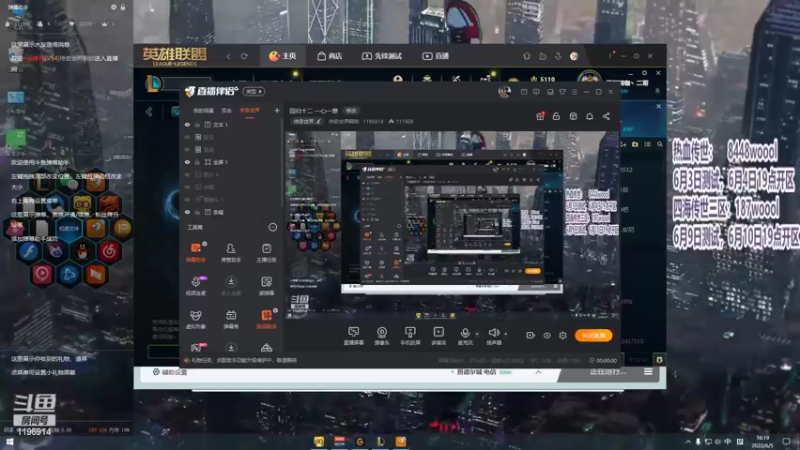
Task: Open settings gear in the bottom toolbar
Action: [x=563, y=335]
